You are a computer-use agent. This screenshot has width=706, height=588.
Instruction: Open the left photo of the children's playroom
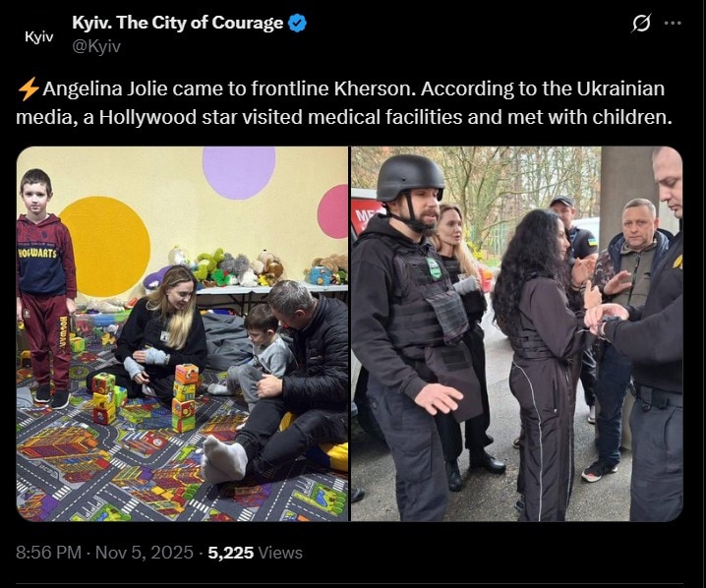pyautogui.click(x=182, y=333)
